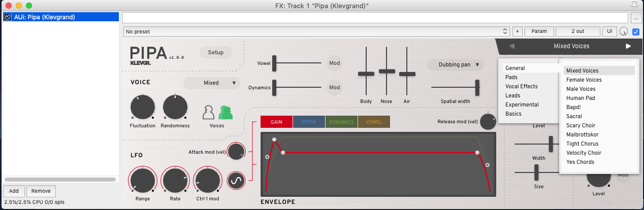Click the Remove FX button
Viewport: 644px width, 210px height.
click(41, 191)
